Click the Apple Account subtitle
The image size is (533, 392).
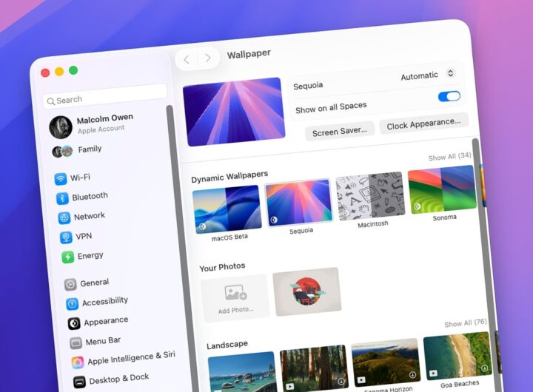[x=101, y=129]
